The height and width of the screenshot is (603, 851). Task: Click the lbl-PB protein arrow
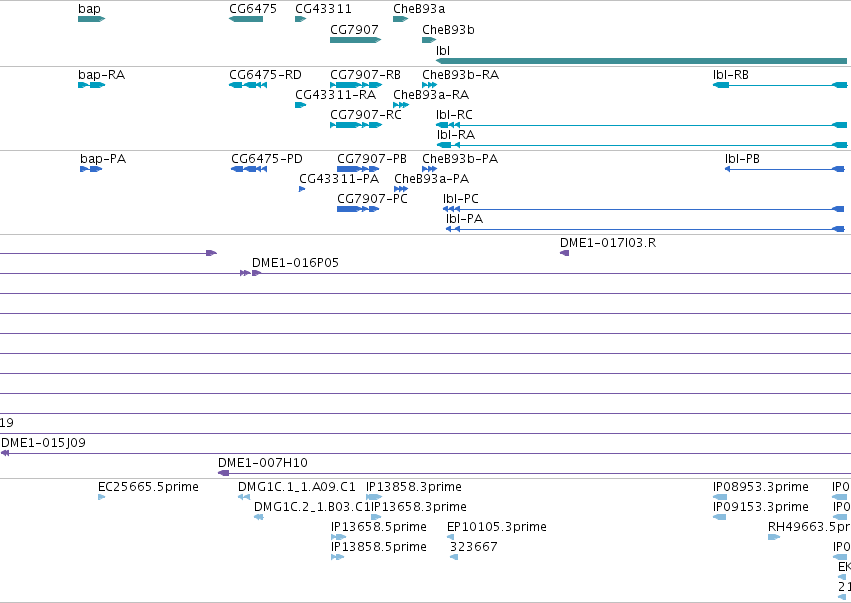click(728, 169)
